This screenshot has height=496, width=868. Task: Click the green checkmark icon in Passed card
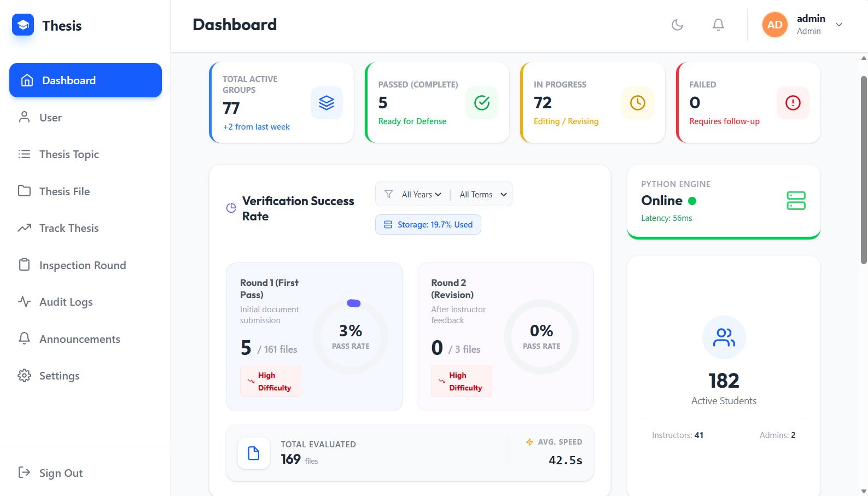pos(482,103)
